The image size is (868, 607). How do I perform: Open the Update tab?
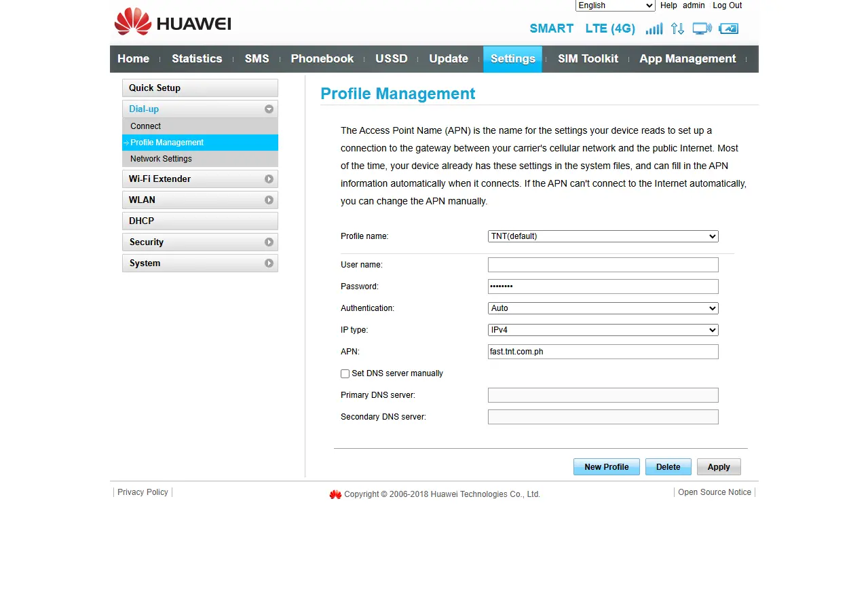[449, 59]
